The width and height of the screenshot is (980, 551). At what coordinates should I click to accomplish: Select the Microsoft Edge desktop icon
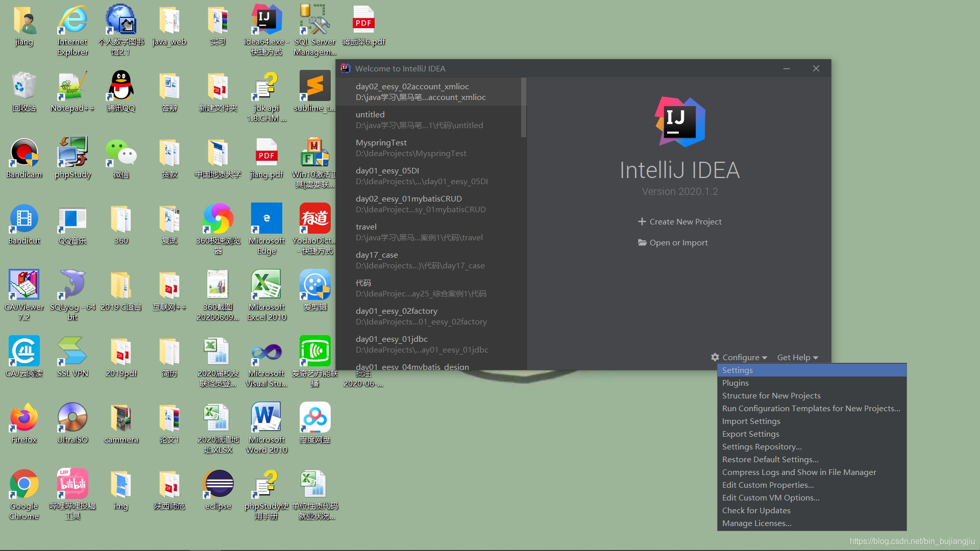click(266, 230)
